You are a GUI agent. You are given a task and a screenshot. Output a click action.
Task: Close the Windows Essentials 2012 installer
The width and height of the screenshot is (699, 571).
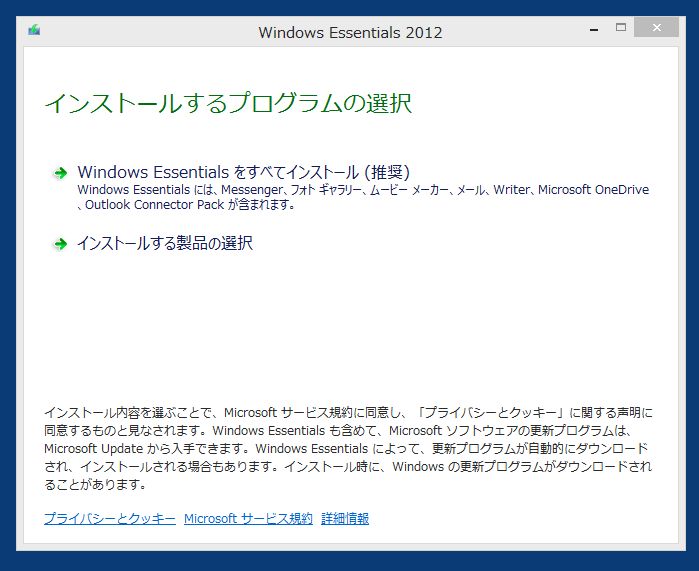tap(657, 28)
